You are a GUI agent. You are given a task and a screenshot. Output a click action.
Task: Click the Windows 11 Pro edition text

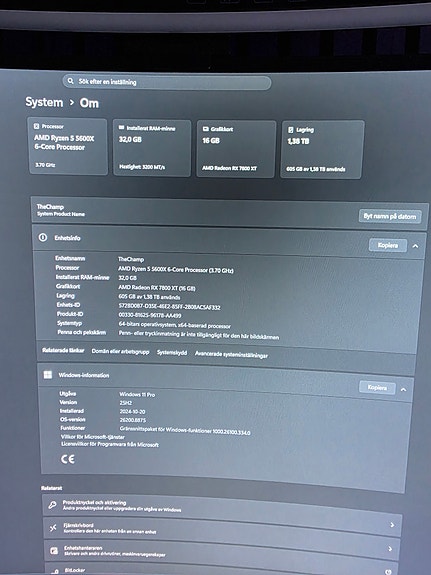tap(137, 395)
